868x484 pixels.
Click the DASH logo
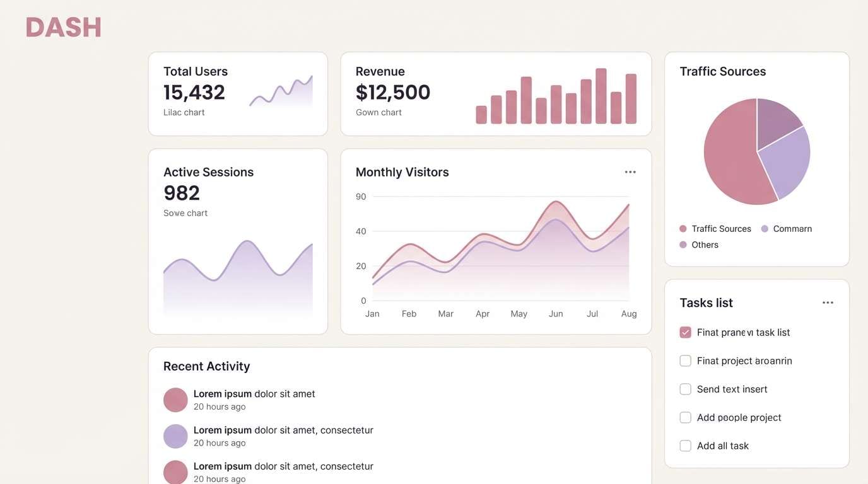click(63, 26)
